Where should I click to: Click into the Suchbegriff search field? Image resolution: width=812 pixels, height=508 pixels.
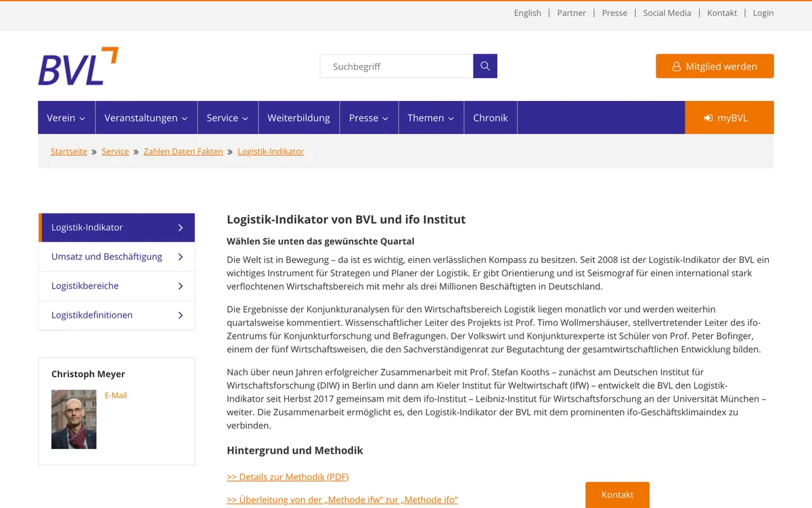point(397,66)
